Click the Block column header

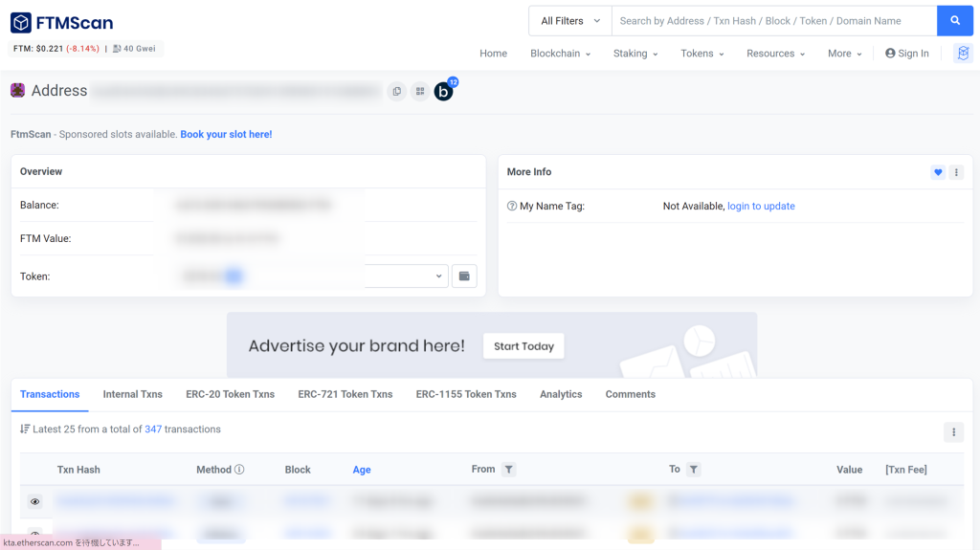298,470
